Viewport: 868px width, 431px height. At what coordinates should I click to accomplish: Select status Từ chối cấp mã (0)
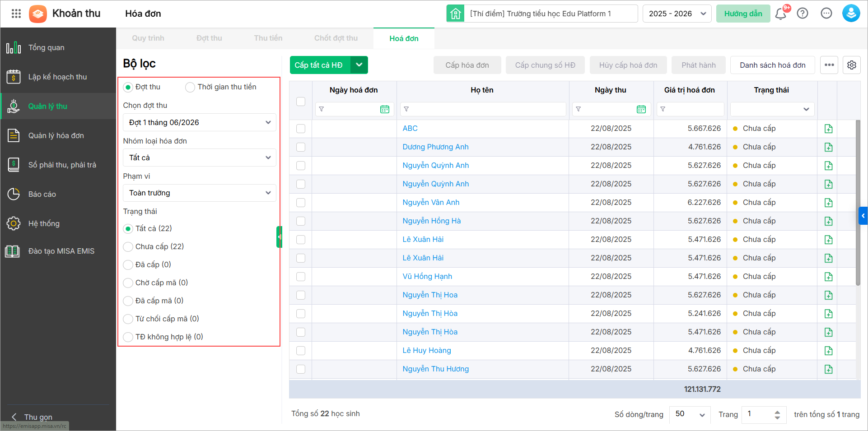(x=128, y=319)
